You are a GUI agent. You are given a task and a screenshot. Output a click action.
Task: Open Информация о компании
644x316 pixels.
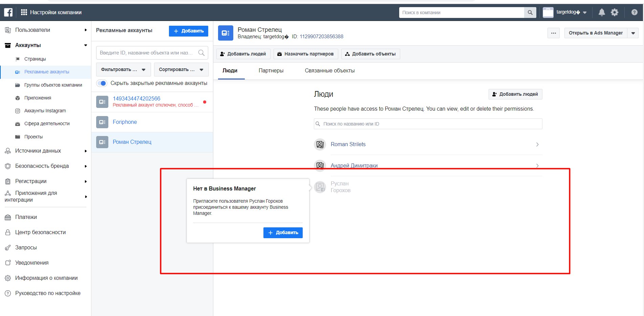coord(46,278)
